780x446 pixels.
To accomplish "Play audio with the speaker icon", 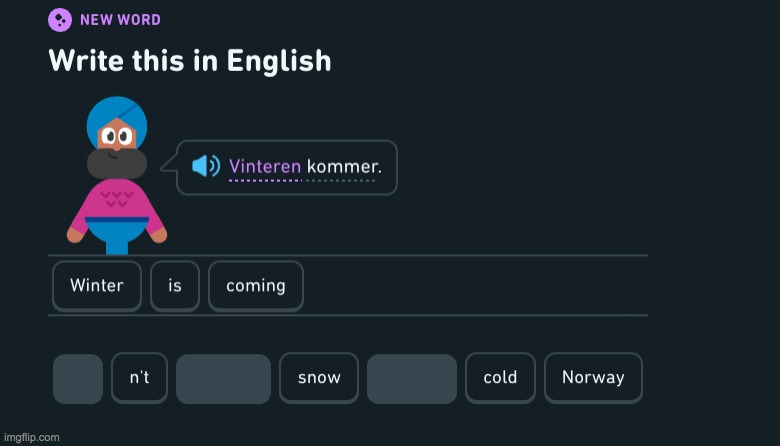I will pos(206,166).
